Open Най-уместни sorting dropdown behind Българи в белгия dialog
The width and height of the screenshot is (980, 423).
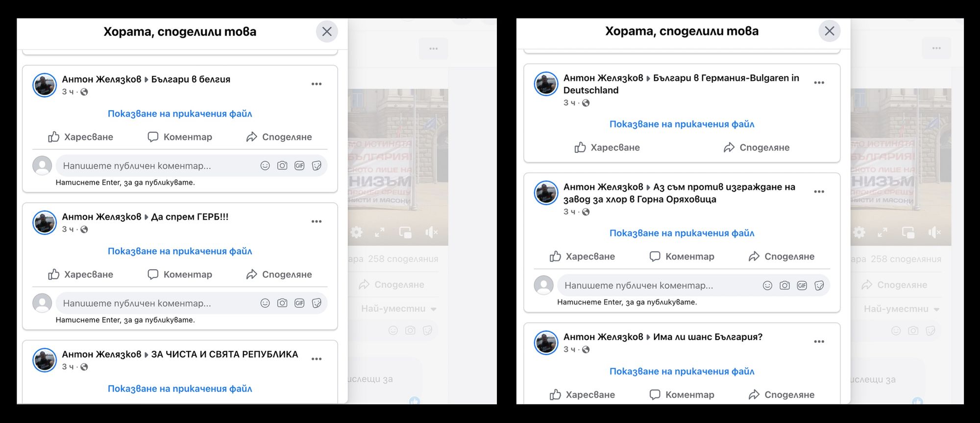pos(398,309)
